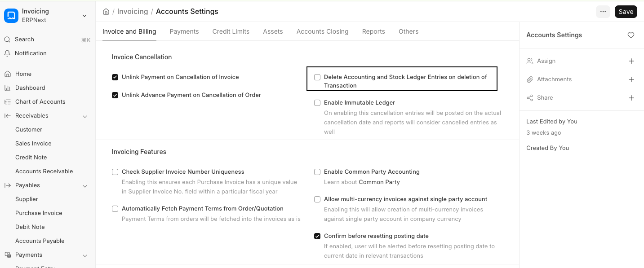Click the Invoicing app logo icon

[x=11, y=15]
